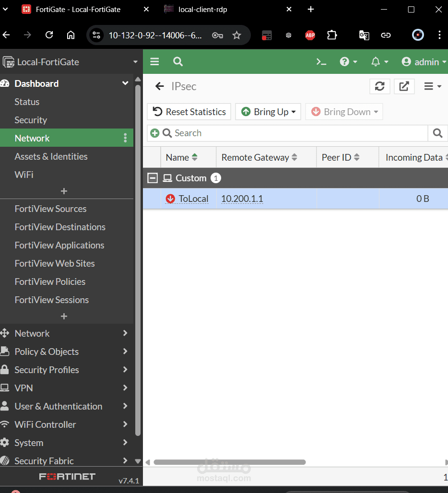Expand WiFi Controller menu
448x493 pixels.
67,424
